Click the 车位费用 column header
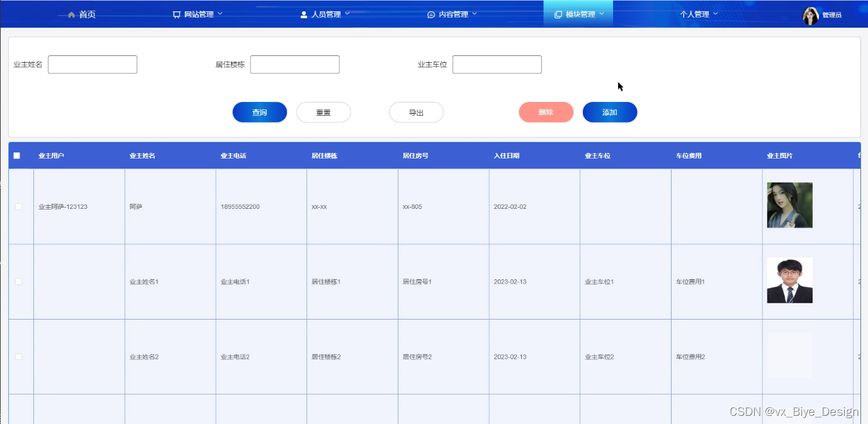 click(689, 155)
